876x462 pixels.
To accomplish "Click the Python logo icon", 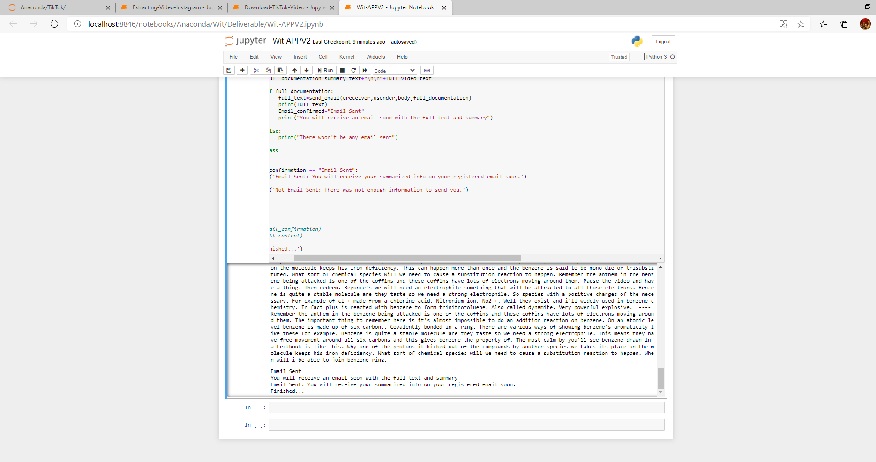I will tap(636, 41).
